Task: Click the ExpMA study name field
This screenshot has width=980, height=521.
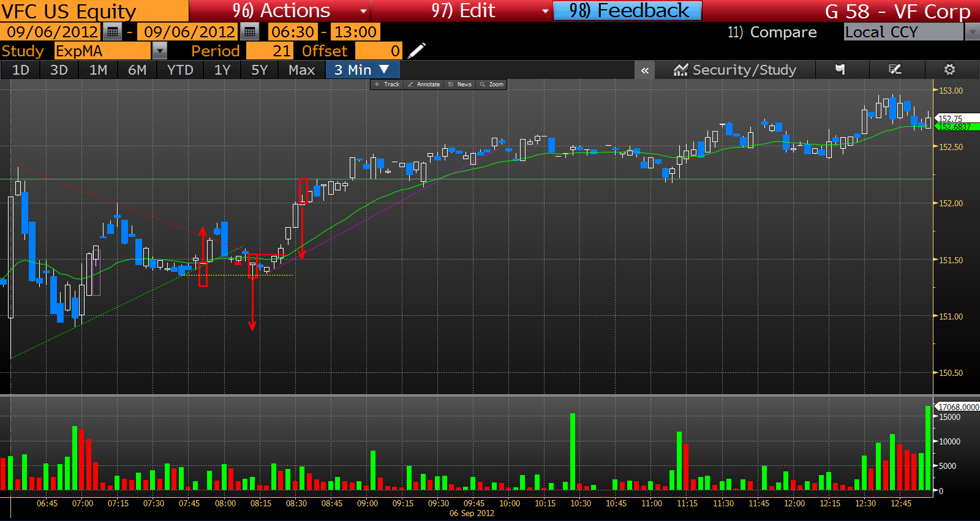Action: click(102, 51)
